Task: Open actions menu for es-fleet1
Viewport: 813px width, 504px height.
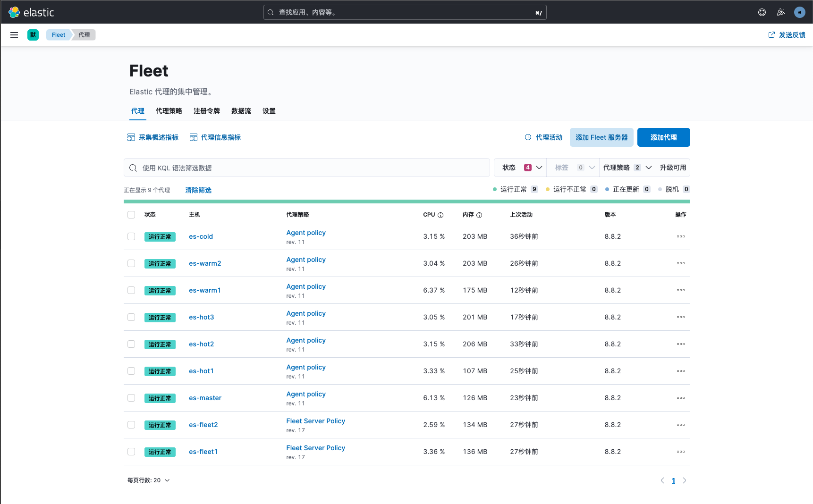Action: point(681,452)
